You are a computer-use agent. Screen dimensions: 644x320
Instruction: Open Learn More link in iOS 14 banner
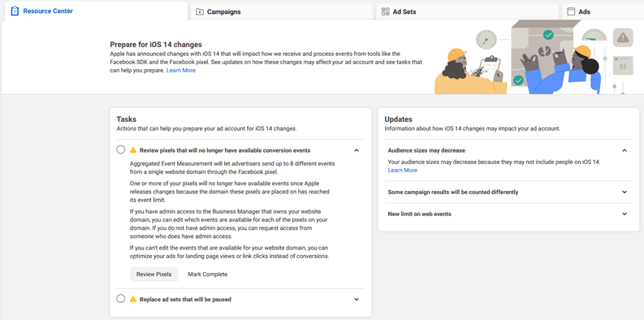point(181,70)
